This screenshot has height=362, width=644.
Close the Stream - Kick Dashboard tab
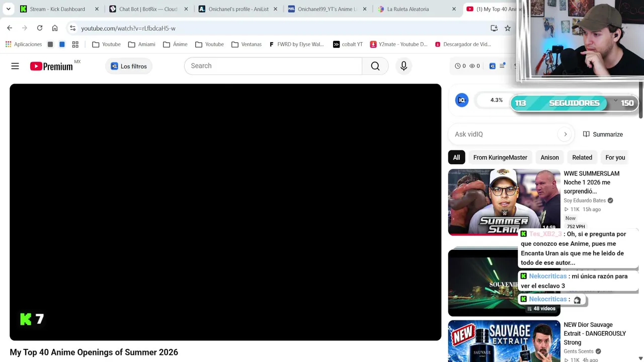point(97,9)
